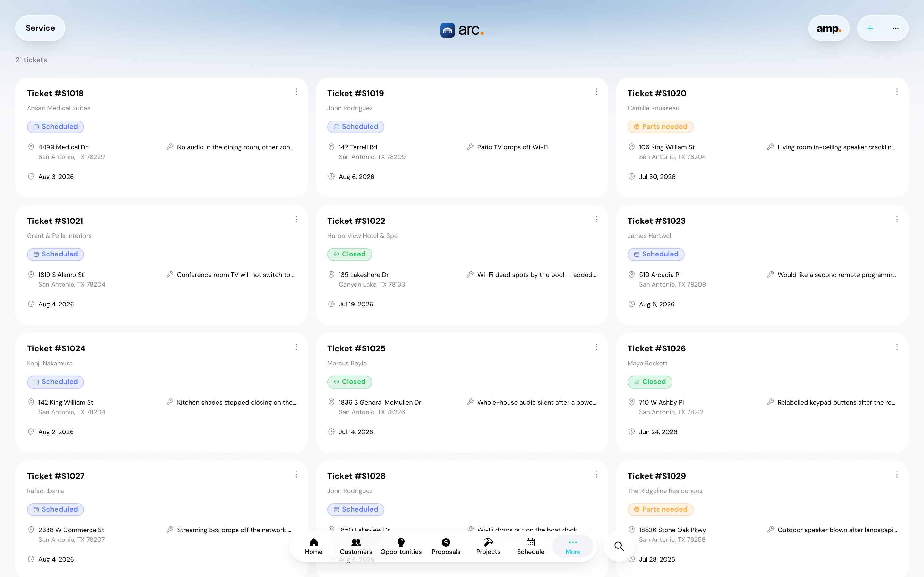This screenshot has width=924, height=577.
Task: Open Proposals dollar icon navigation item
Action: [446, 546]
